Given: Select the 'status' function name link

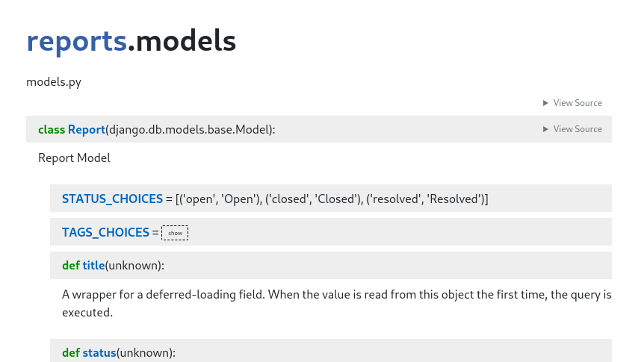Looking at the screenshot, I should 99,353.
